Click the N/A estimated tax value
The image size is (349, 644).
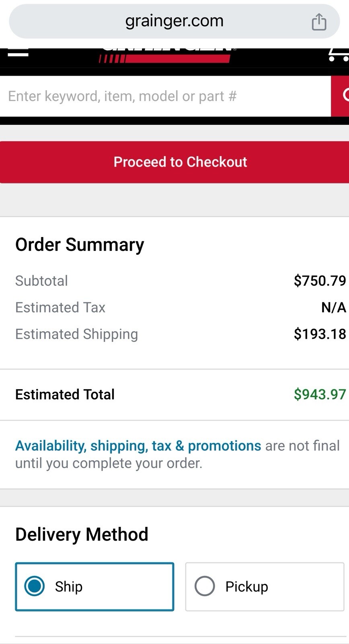pos(333,308)
